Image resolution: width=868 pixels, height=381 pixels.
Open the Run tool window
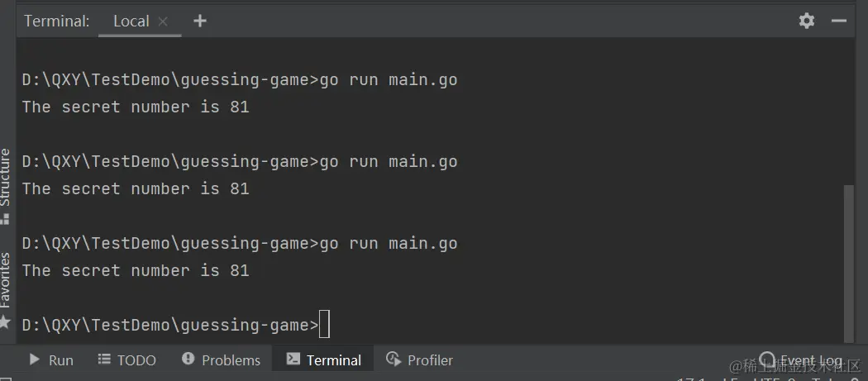(51, 360)
